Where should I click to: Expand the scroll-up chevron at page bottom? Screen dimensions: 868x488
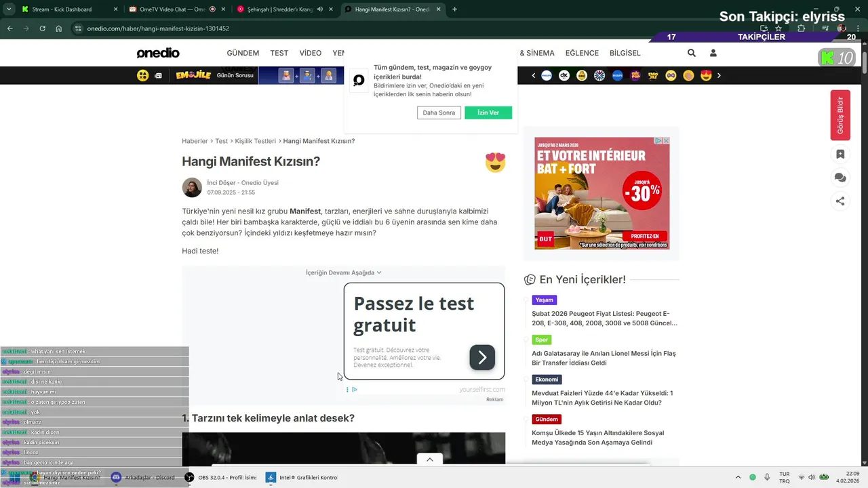click(x=429, y=460)
